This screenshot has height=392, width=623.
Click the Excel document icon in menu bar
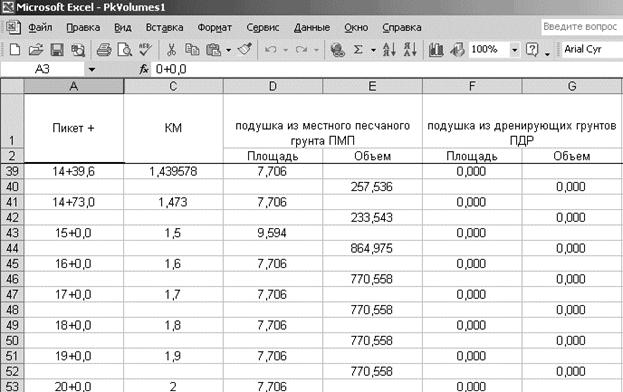[x=13, y=27]
